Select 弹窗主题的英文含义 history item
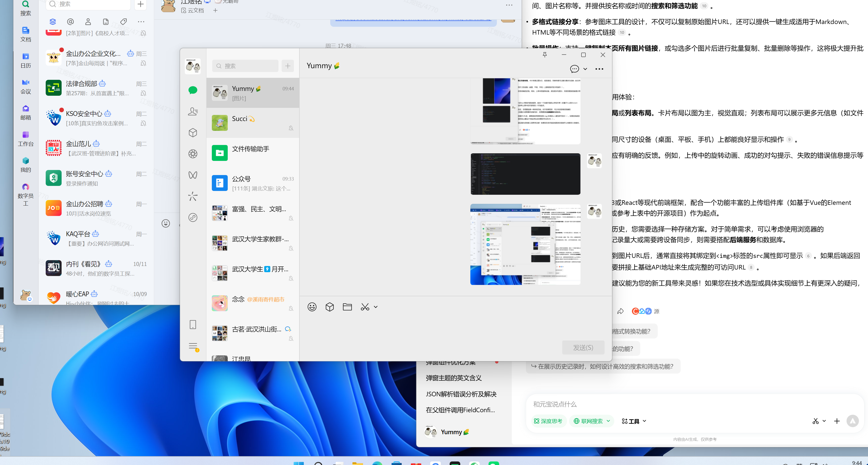This screenshot has height=465, width=868. point(453,378)
